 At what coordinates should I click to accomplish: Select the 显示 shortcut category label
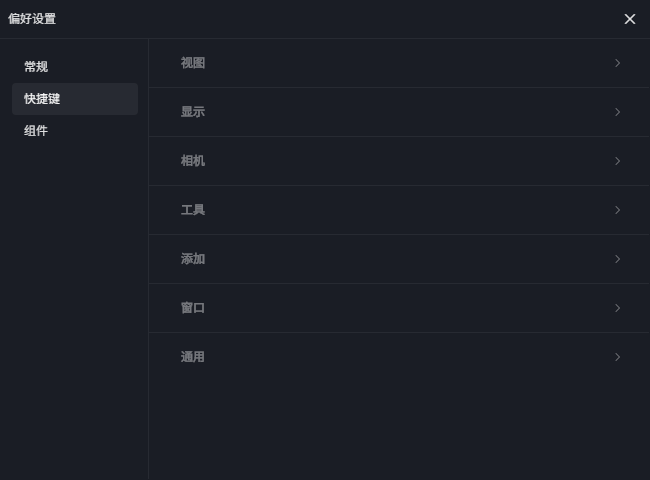(x=193, y=112)
